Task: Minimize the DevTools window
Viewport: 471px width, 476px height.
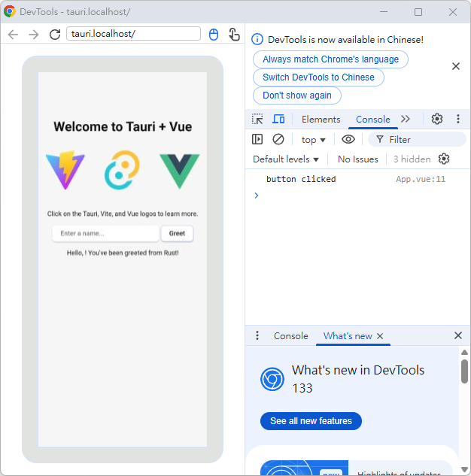Action: pos(384,12)
